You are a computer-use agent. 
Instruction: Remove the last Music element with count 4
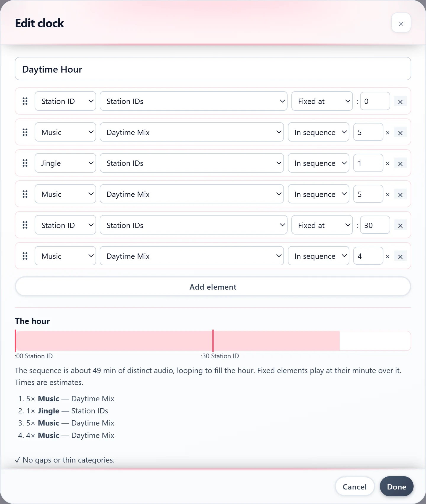(x=400, y=256)
